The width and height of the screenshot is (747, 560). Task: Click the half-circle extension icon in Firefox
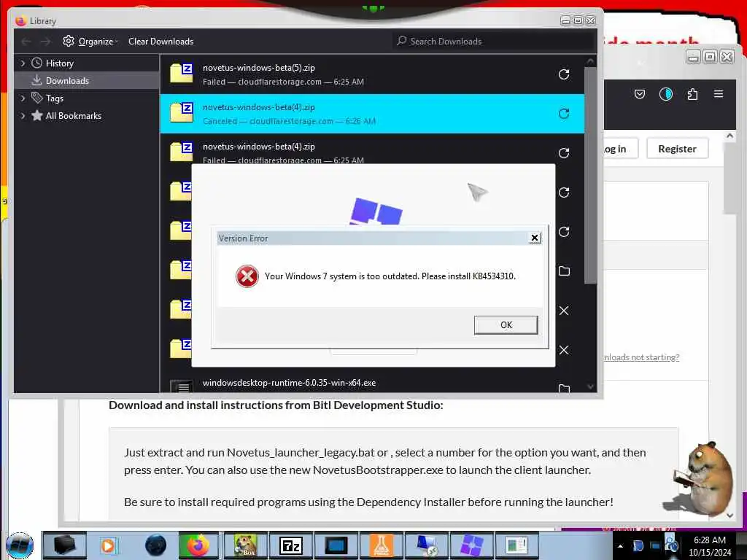click(x=665, y=94)
